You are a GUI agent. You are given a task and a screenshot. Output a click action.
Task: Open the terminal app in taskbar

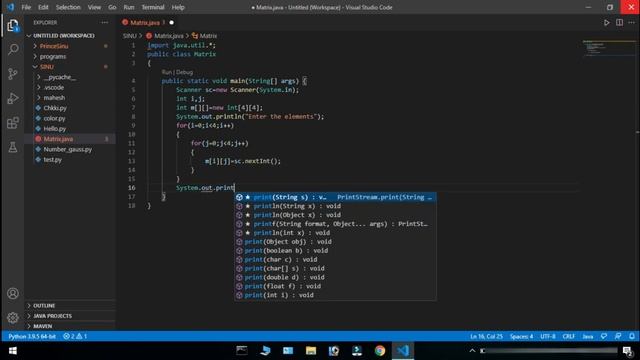point(242,351)
